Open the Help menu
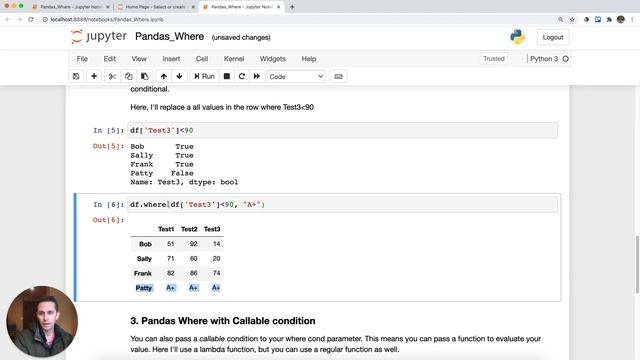This screenshot has height=360, width=640. (309, 59)
